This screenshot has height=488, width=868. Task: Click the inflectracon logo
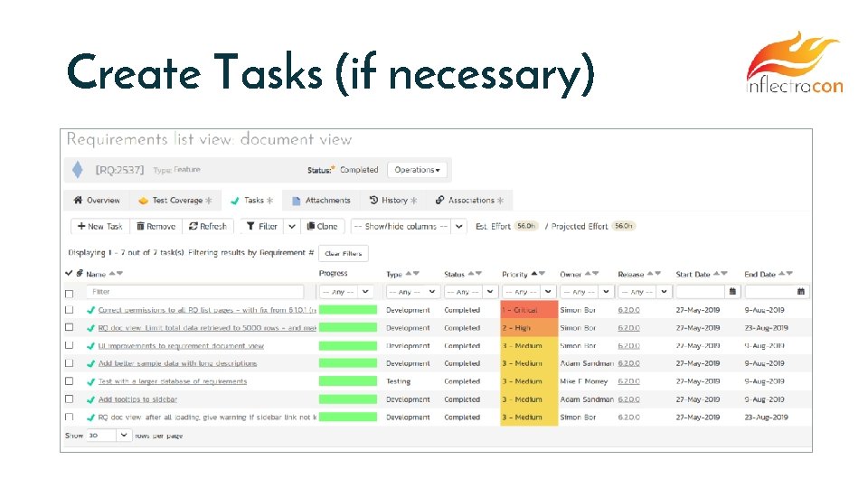795,62
